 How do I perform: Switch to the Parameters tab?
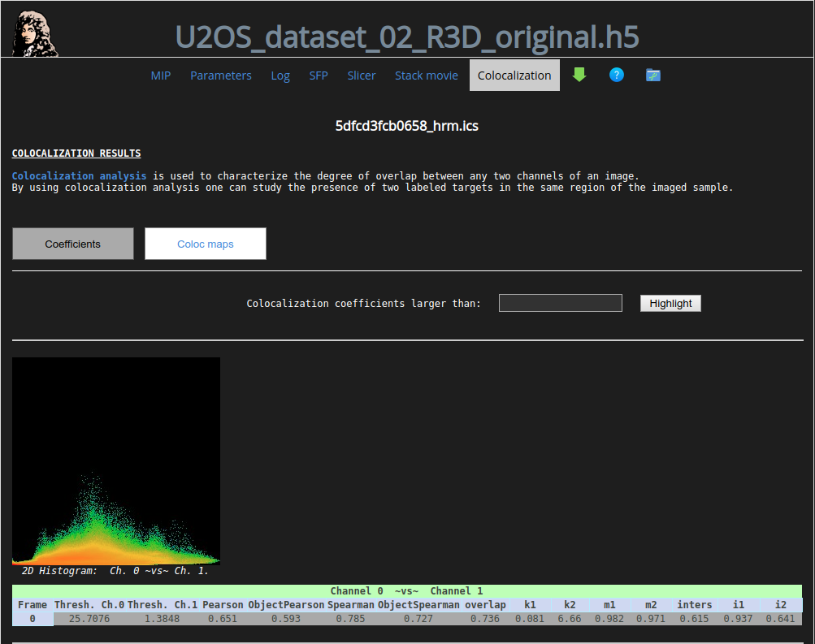tap(221, 76)
